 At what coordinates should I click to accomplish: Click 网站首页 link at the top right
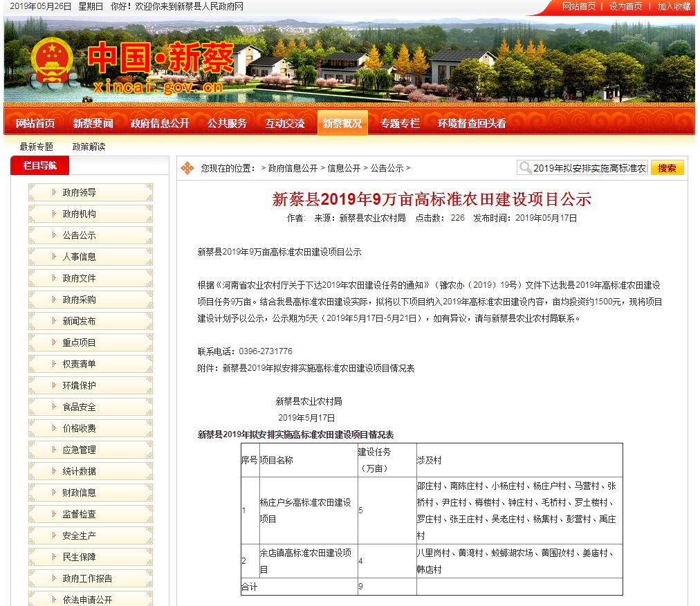(x=578, y=6)
